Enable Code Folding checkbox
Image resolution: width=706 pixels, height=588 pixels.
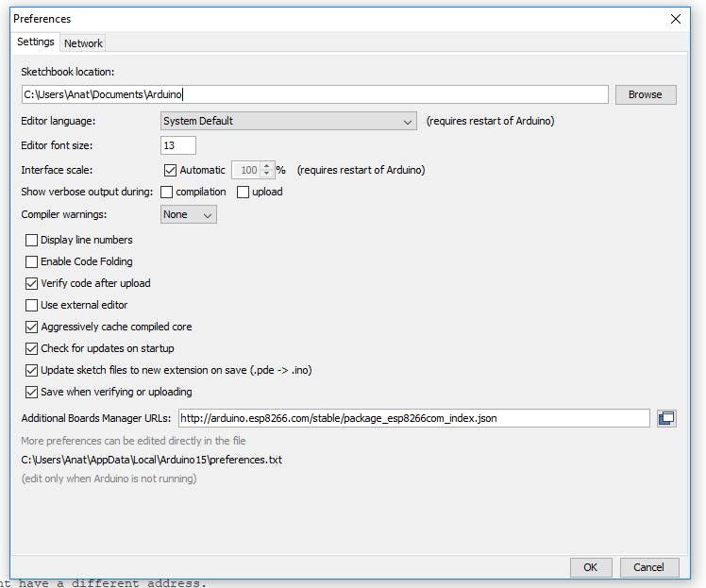click(x=32, y=262)
